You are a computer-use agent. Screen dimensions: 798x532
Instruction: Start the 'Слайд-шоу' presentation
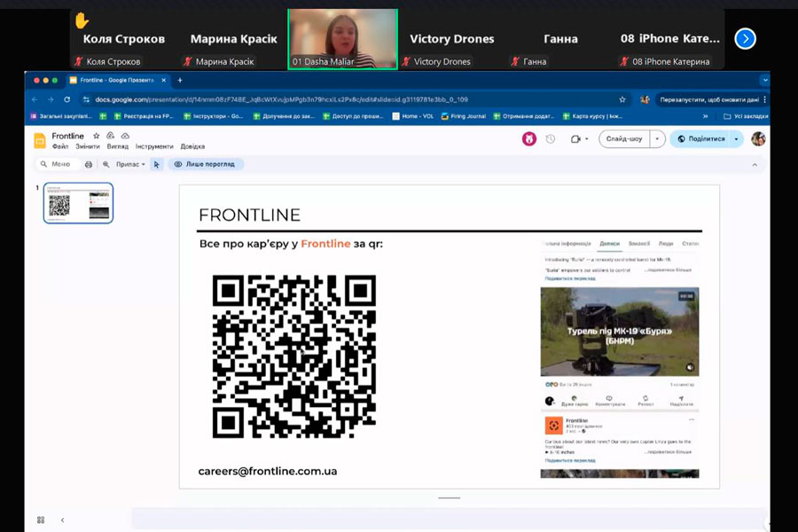624,139
